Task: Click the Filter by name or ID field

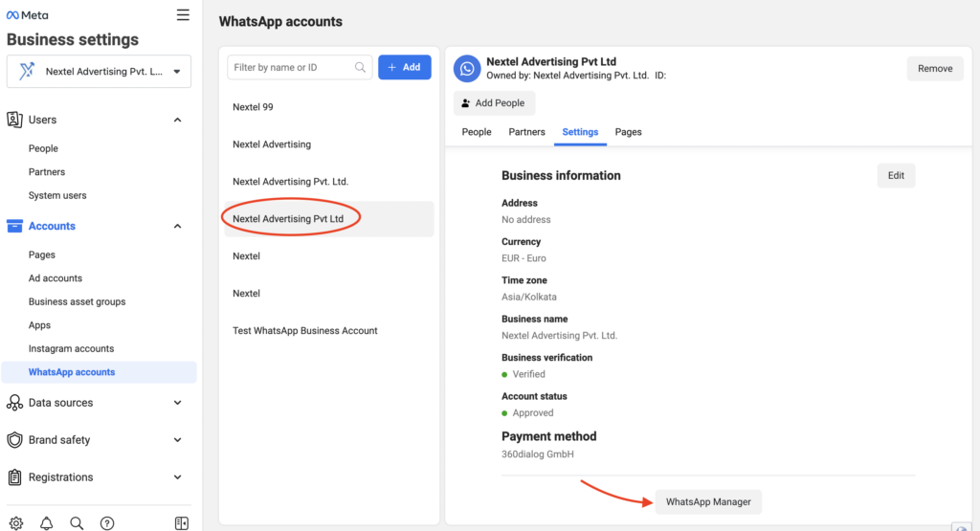Action: point(300,68)
